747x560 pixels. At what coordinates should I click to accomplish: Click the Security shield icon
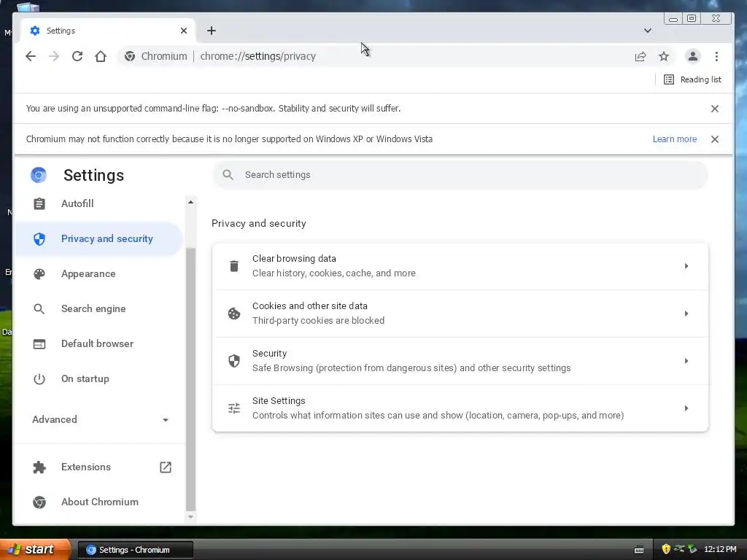click(x=234, y=361)
